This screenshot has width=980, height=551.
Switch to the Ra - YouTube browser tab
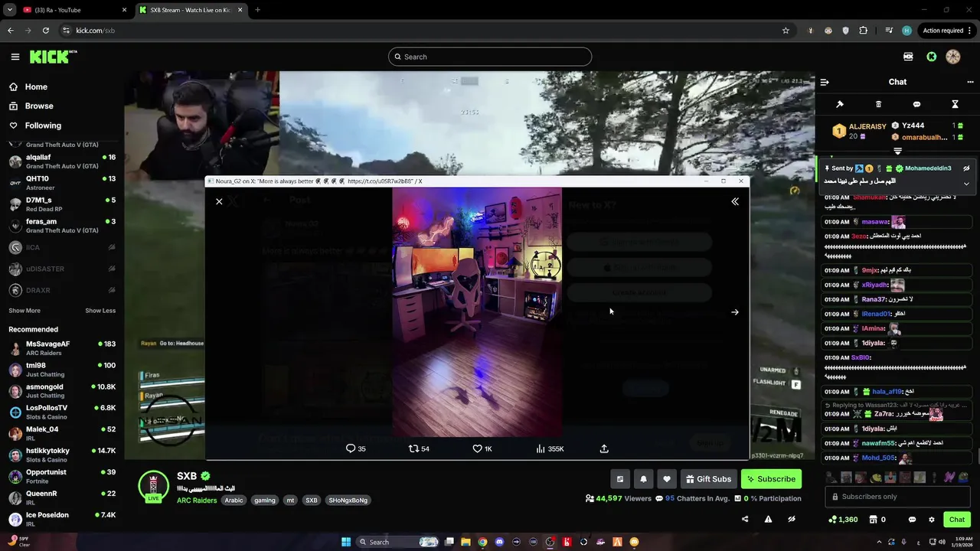pos(73,10)
